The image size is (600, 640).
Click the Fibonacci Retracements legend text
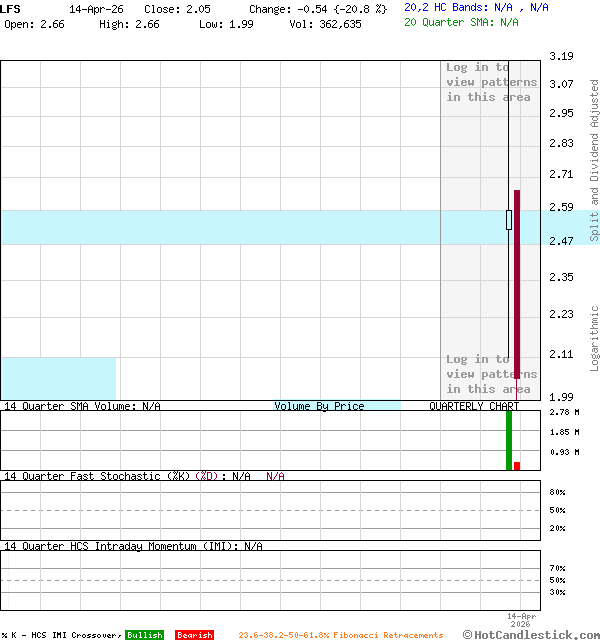[x=340, y=635]
